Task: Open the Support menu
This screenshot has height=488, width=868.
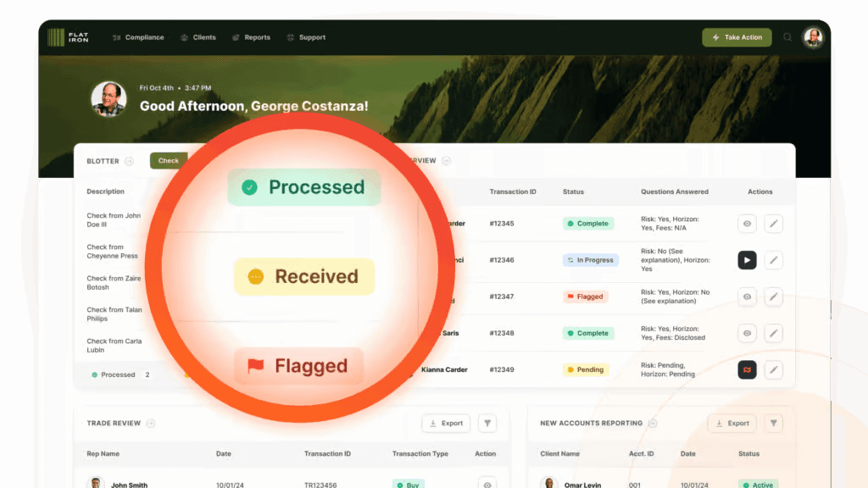Action: pos(306,37)
